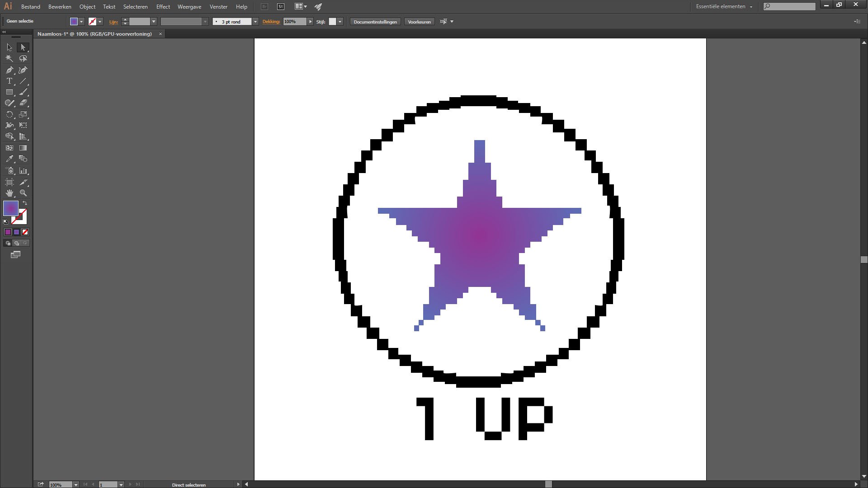
Task: Click the Voorkeuren button
Action: click(x=419, y=22)
